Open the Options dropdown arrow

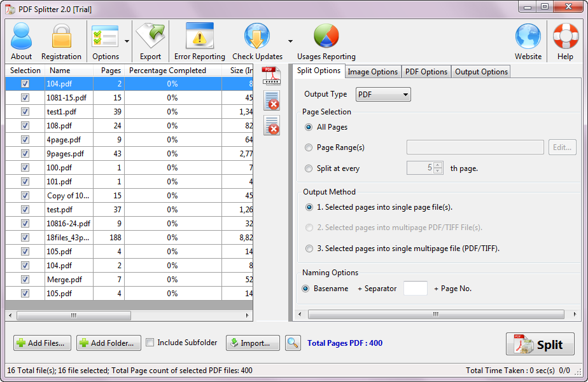point(127,41)
